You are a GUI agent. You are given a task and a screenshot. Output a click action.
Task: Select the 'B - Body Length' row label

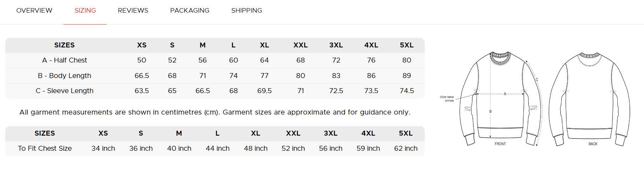[65, 76]
